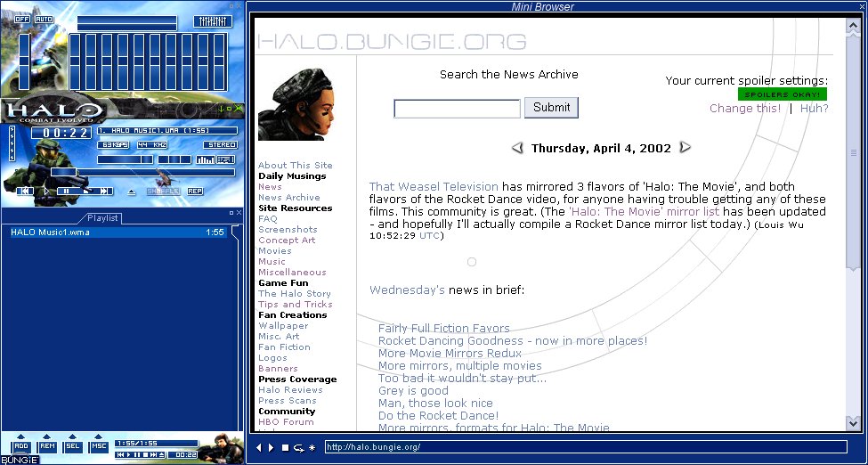Open the SEL menu in playlist
The image size is (868, 465).
click(x=72, y=446)
